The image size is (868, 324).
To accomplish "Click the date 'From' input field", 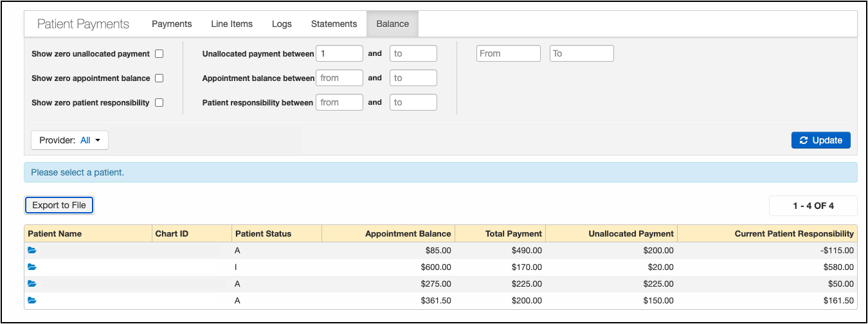I will (509, 54).
